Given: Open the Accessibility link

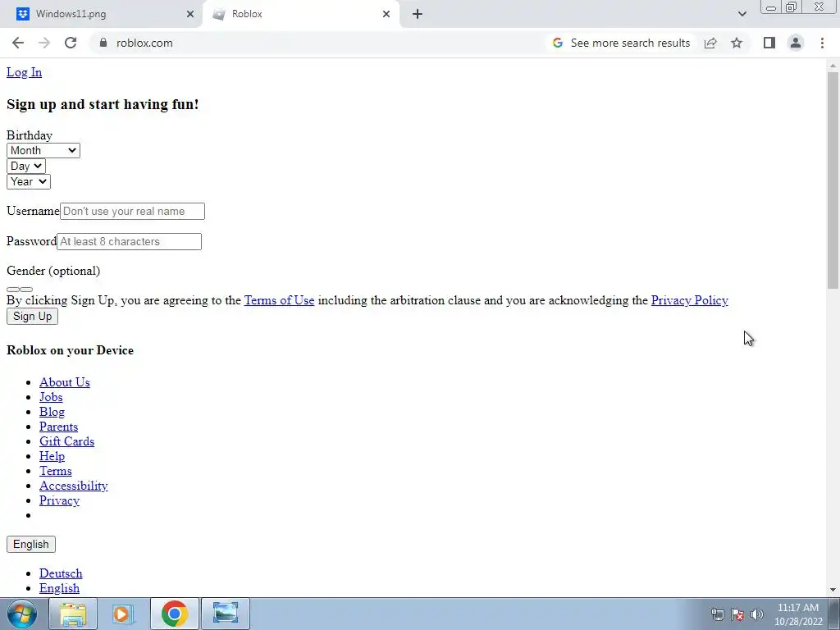Looking at the screenshot, I should coord(73,486).
